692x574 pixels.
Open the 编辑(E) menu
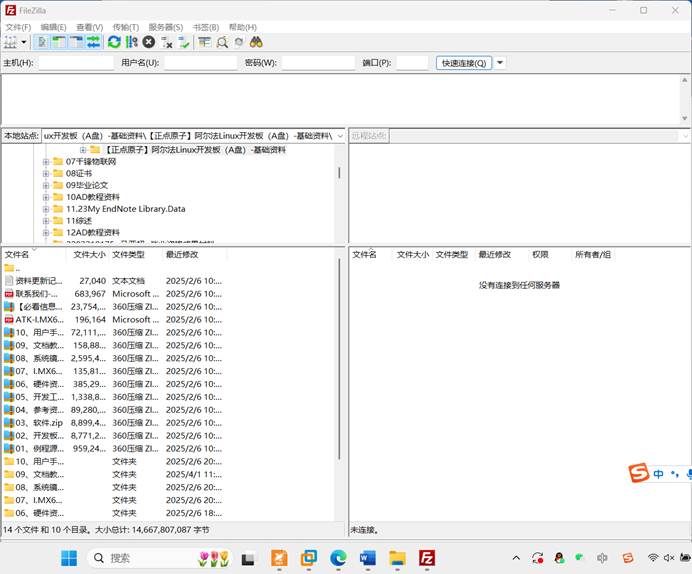click(53, 27)
